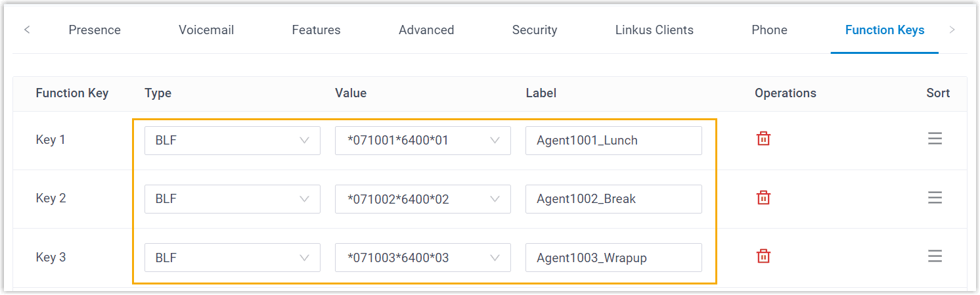Open the Key 2 BLF type dropdown
Viewport: 980px width, 295px height.
coord(233,198)
